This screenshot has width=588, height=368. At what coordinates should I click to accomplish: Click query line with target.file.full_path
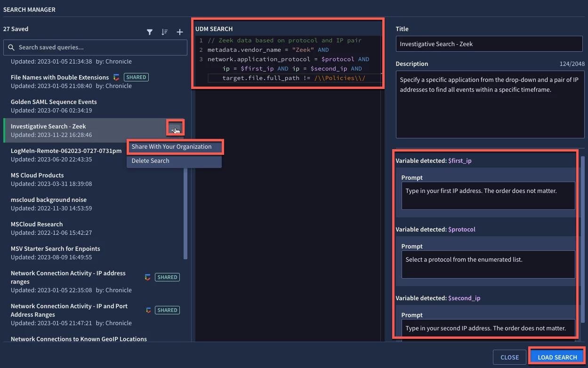294,78
